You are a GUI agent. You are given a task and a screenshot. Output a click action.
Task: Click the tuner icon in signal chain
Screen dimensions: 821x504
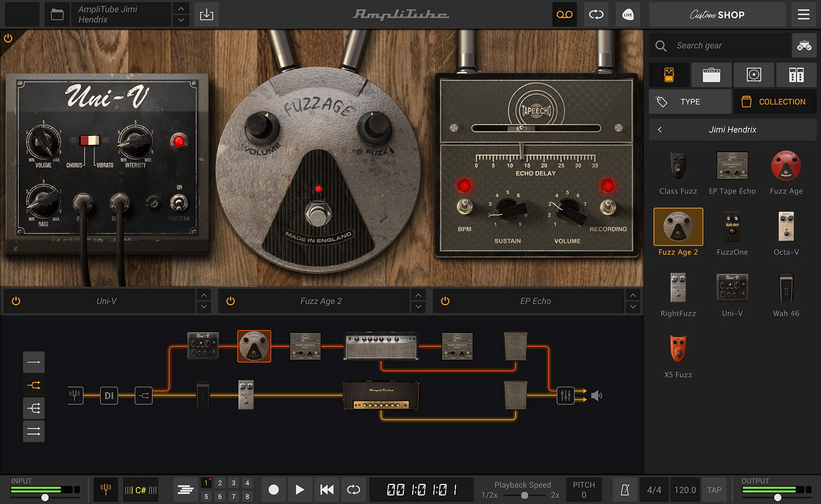point(75,395)
